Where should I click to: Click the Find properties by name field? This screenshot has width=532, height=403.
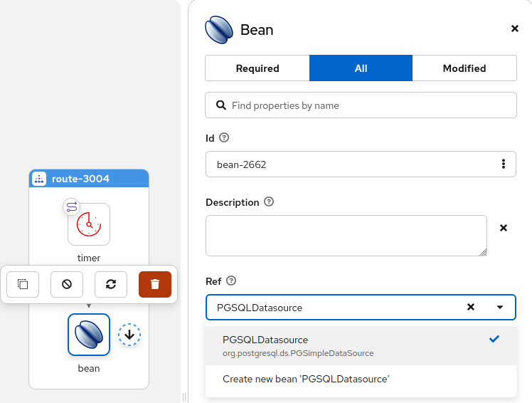coord(361,105)
